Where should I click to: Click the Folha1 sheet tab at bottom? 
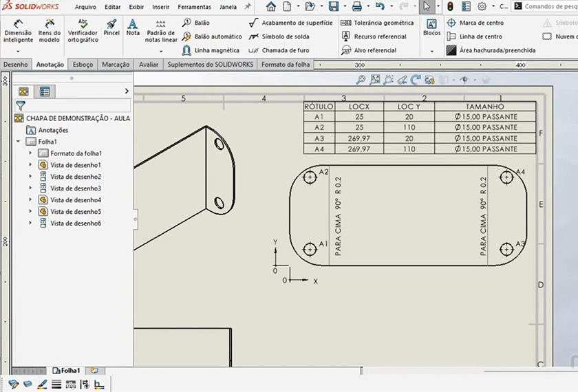70,370
